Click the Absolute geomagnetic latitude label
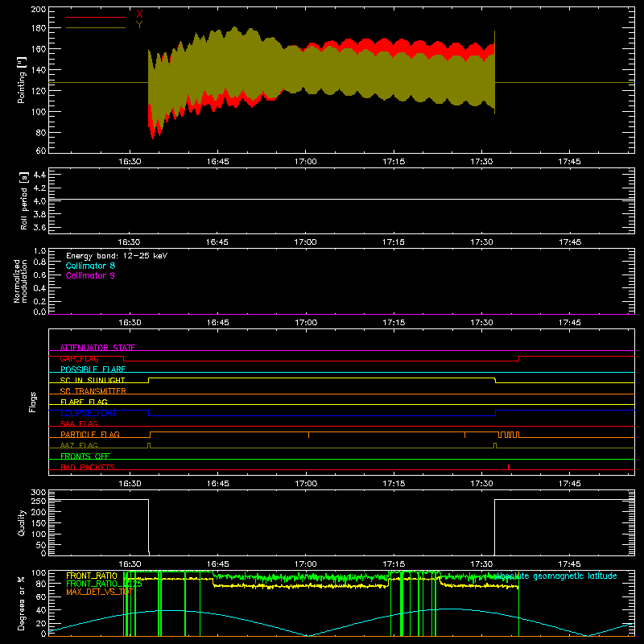Viewport: 644px width, 644px height. pyautogui.click(x=555, y=576)
